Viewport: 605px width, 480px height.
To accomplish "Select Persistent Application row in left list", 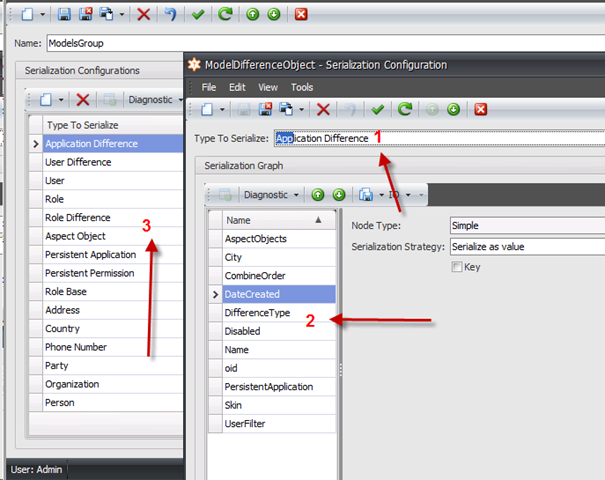I will click(113, 255).
